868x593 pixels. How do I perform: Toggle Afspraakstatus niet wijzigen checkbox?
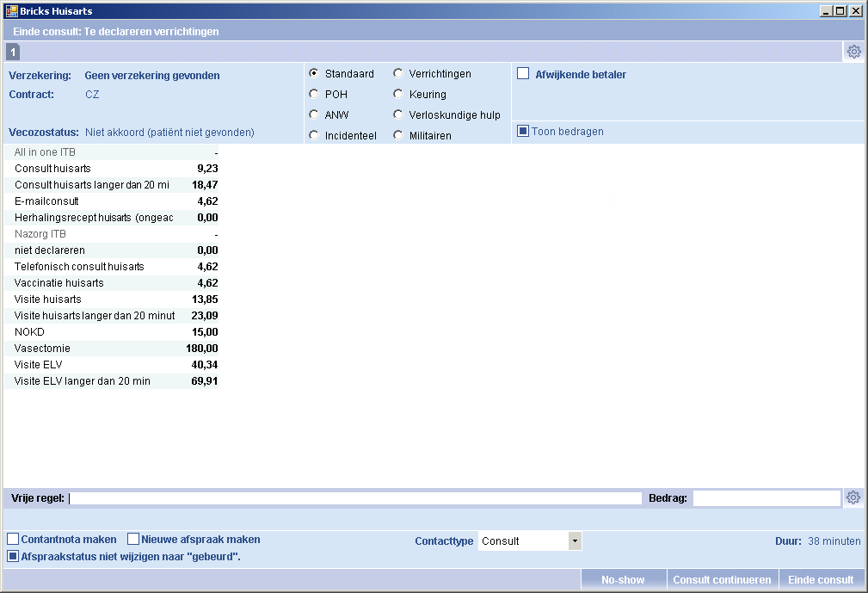[13, 556]
